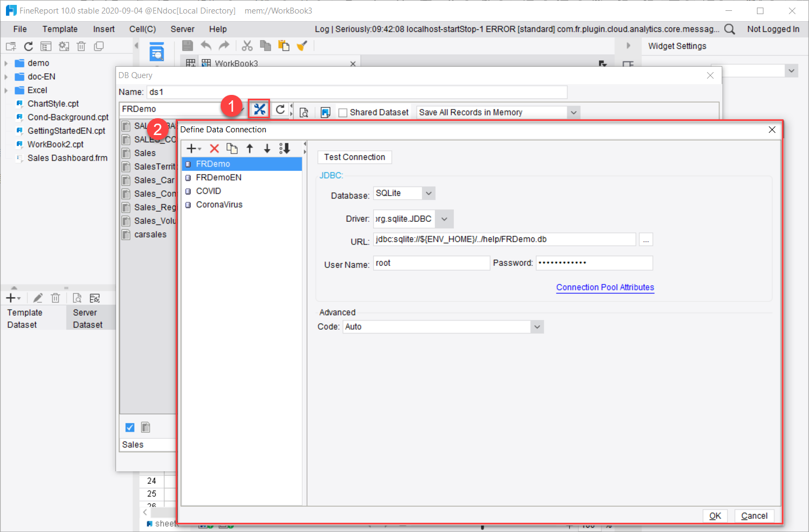Click the preview button icon in the left rail
The width and height of the screenshot is (809, 532).
click(x=157, y=52)
